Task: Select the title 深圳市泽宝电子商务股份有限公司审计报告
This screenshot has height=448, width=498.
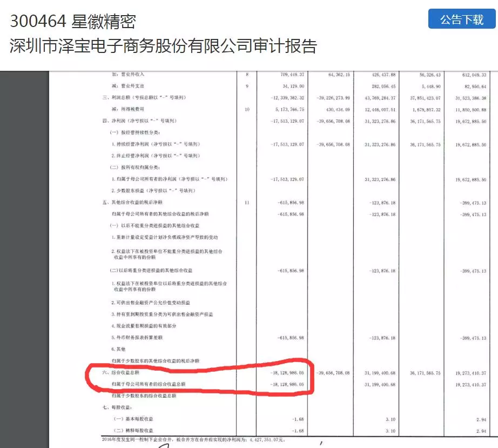Action: tap(163, 46)
